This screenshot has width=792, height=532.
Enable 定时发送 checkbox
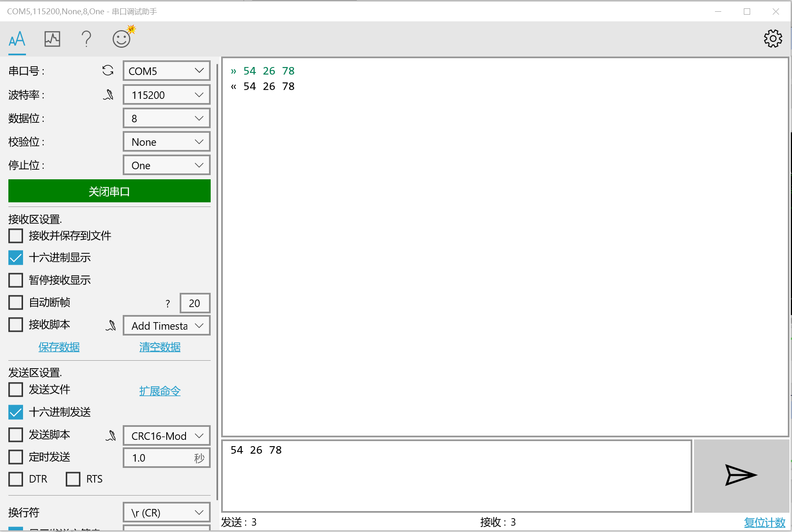pos(16,457)
